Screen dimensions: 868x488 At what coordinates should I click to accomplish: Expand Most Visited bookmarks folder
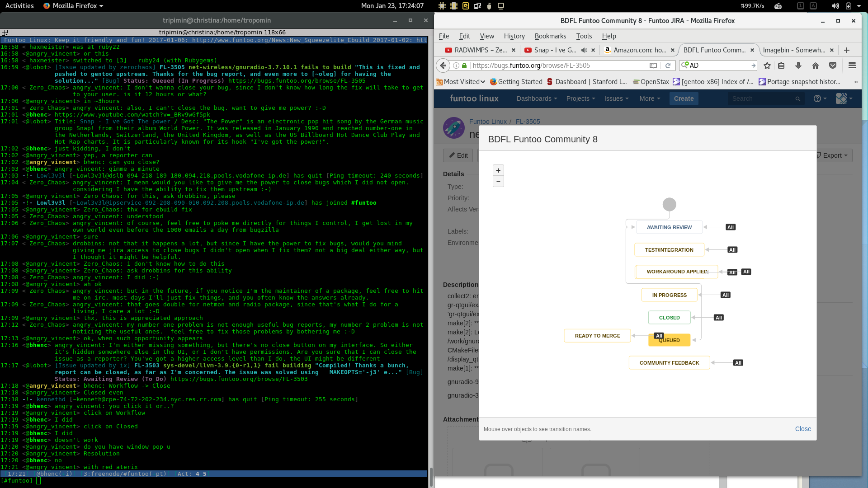(460, 82)
